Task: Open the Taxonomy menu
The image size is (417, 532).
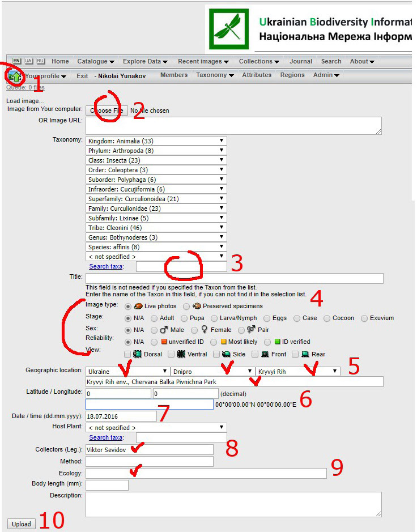Action: pyautogui.click(x=215, y=75)
